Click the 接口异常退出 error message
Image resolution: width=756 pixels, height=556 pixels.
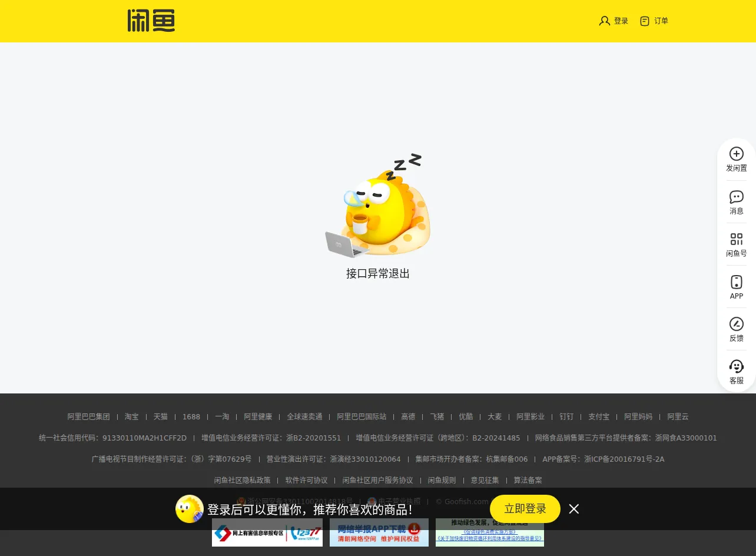point(378,273)
